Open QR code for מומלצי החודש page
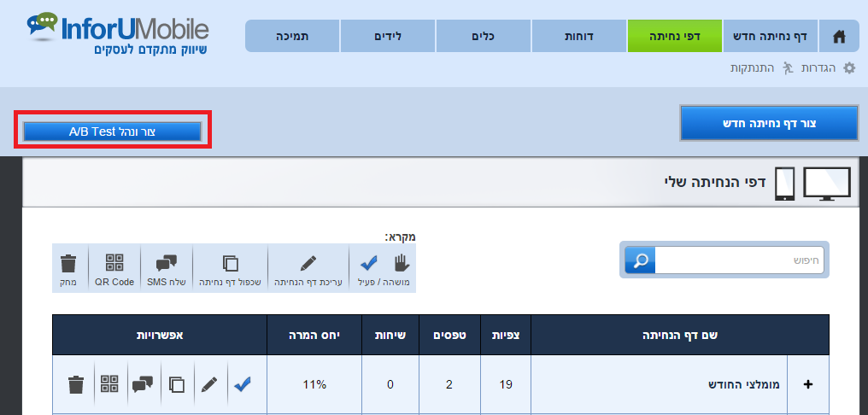The height and width of the screenshot is (415, 868). click(109, 384)
